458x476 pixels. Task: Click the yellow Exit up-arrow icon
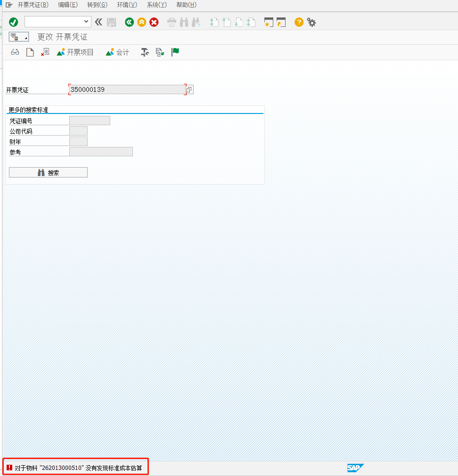(141, 22)
